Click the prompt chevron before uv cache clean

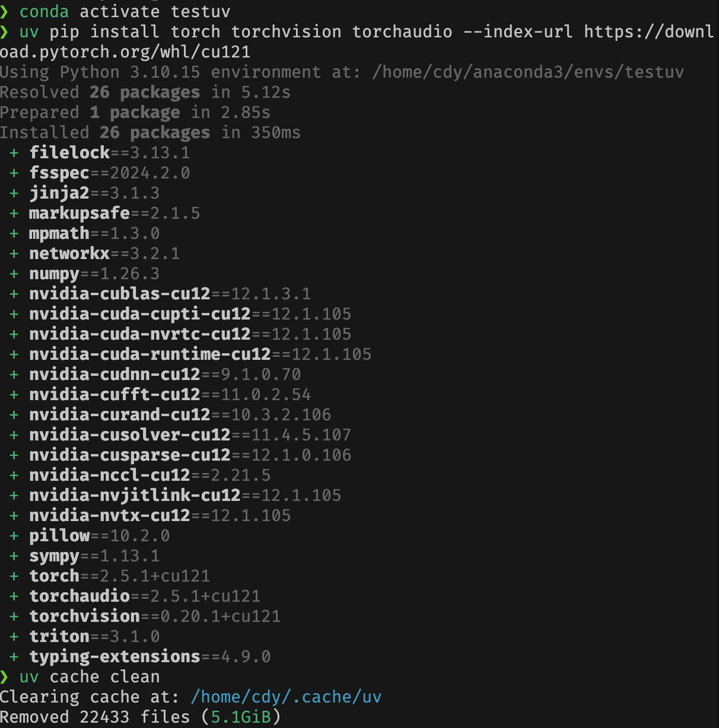[5, 677]
